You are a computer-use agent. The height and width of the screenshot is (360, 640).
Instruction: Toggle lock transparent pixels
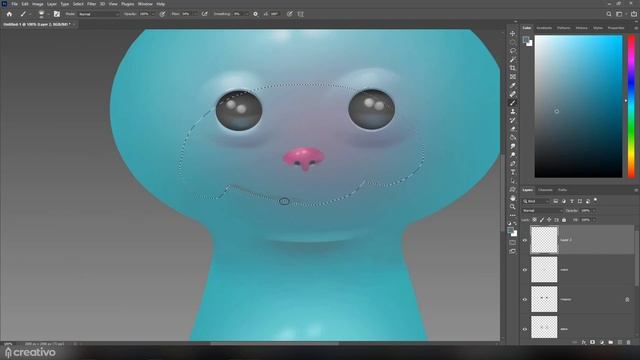coord(535,220)
